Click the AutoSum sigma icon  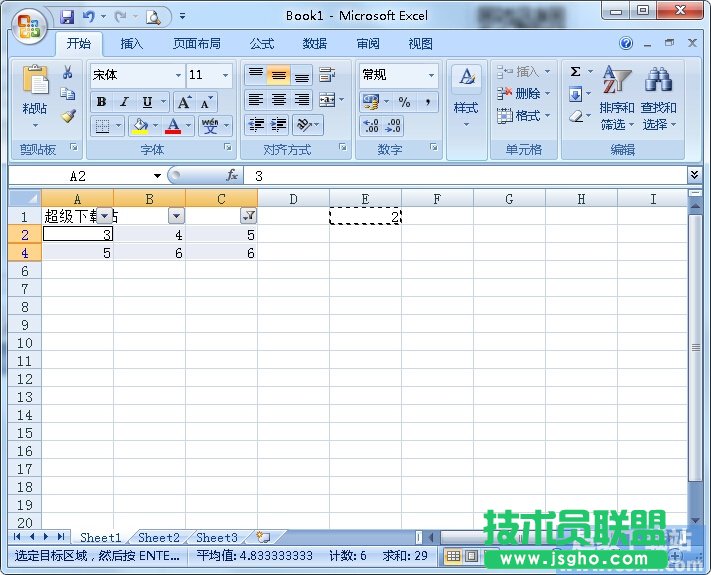[575, 72]
